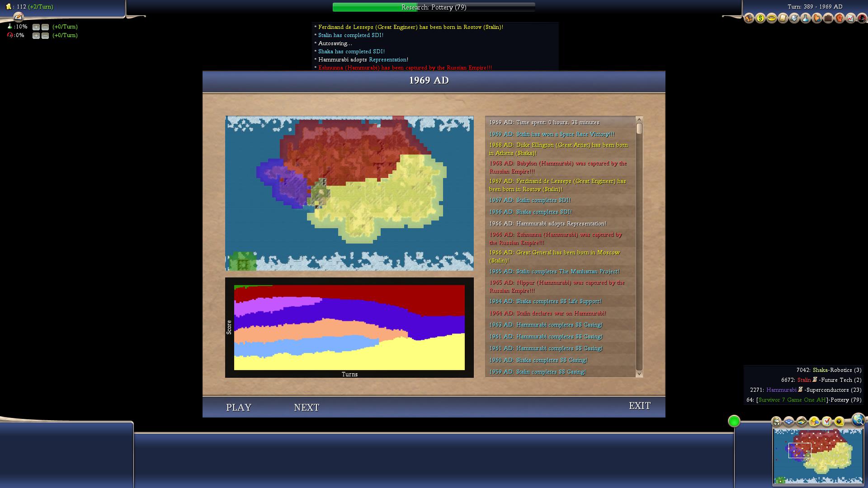868x488 pixels.
Task: Open the Foreign Advisor parchment icon
Action: 783,18
